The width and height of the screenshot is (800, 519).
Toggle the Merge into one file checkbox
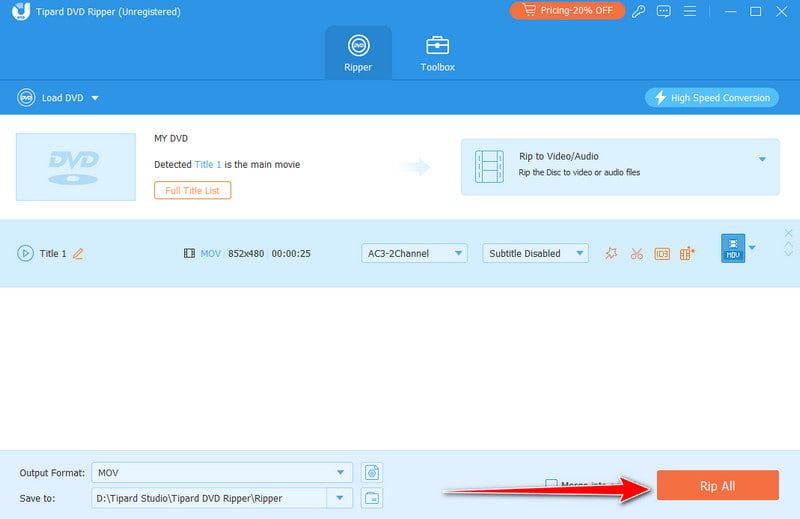(552, 485)
